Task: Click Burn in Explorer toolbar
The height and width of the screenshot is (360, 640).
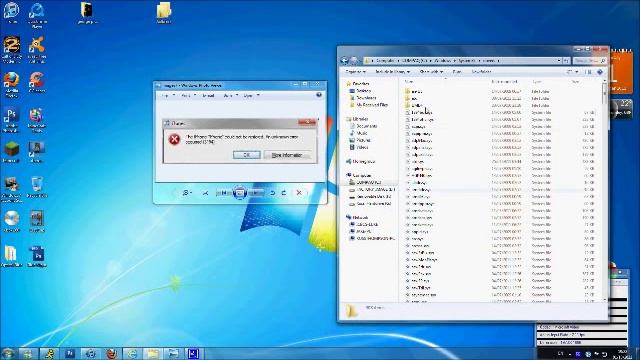Action: (x=457, y=72)
